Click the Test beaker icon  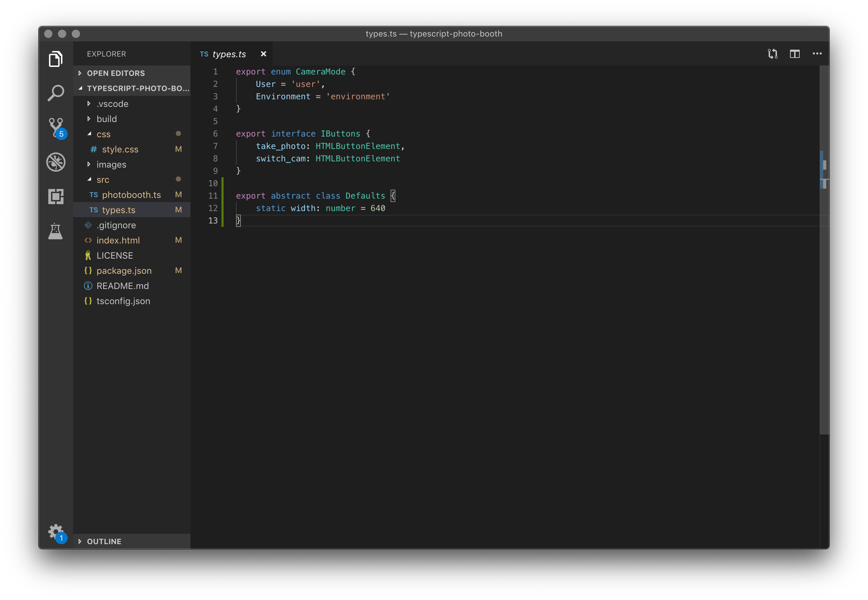tap(56, 231)
